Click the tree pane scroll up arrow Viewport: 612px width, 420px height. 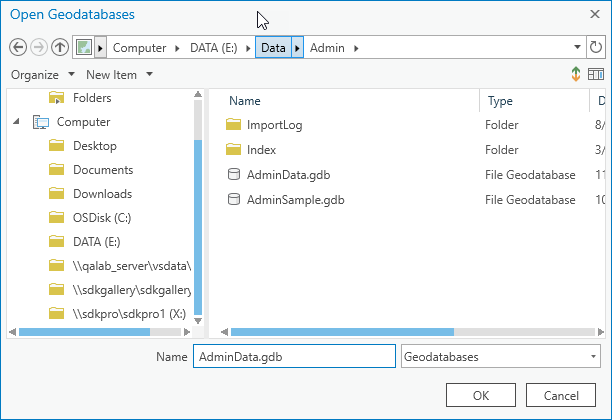(198, 94)
